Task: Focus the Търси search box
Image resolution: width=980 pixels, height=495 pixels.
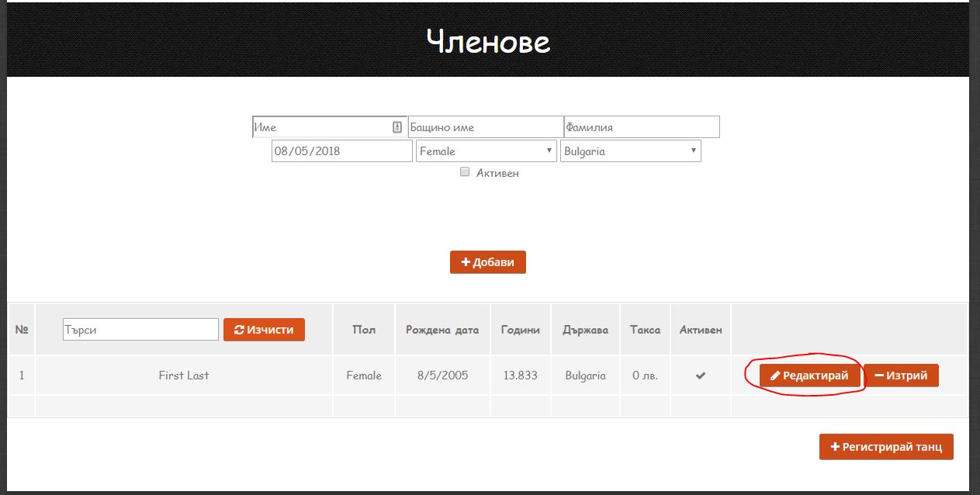Action: click(140, 330)
